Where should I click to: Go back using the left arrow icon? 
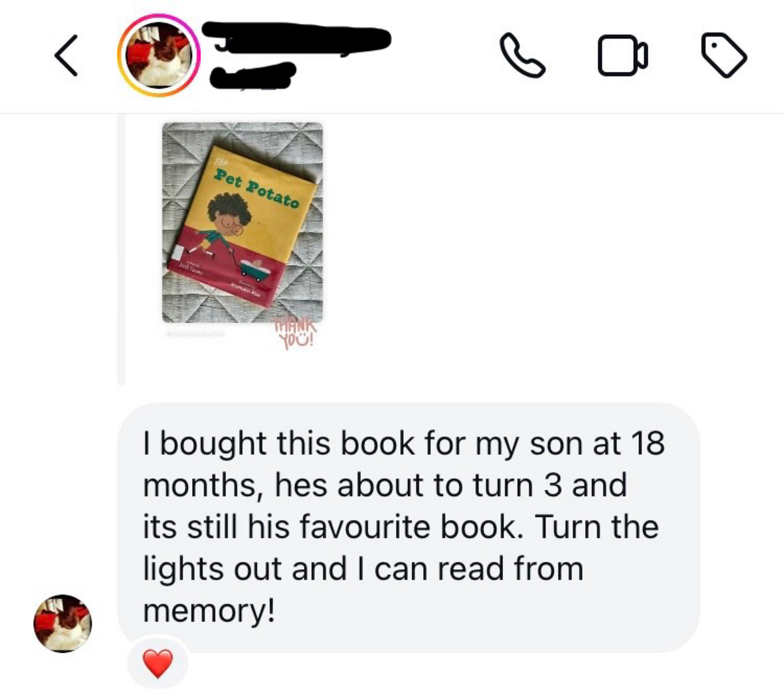pos(66,55)
